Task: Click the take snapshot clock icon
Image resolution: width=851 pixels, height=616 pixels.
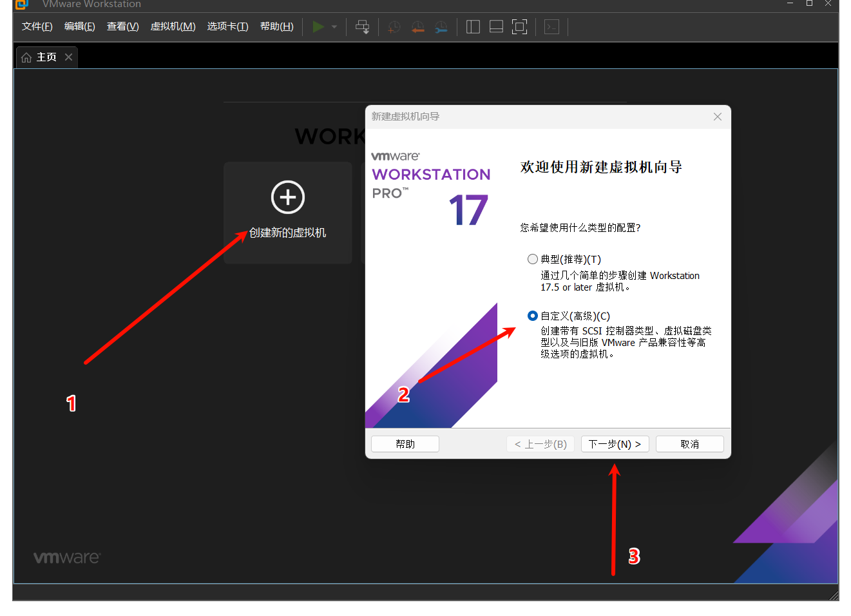Action: coord(394,26)
